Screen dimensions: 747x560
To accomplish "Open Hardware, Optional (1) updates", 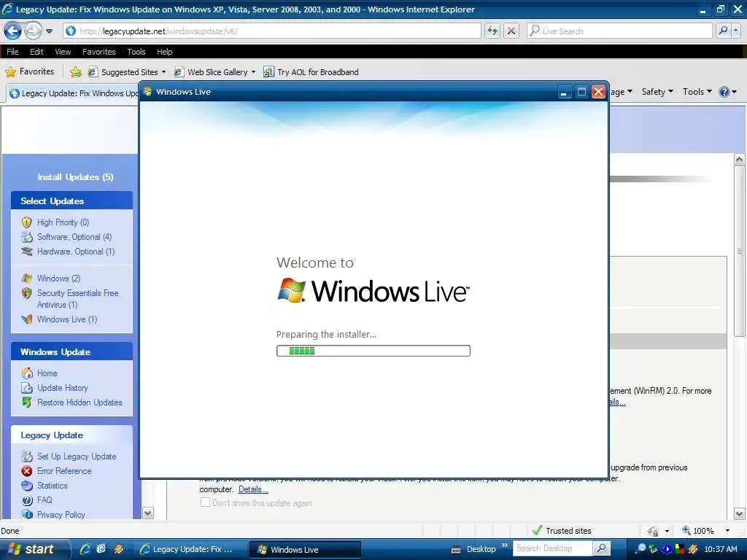I will coord(76,252).
